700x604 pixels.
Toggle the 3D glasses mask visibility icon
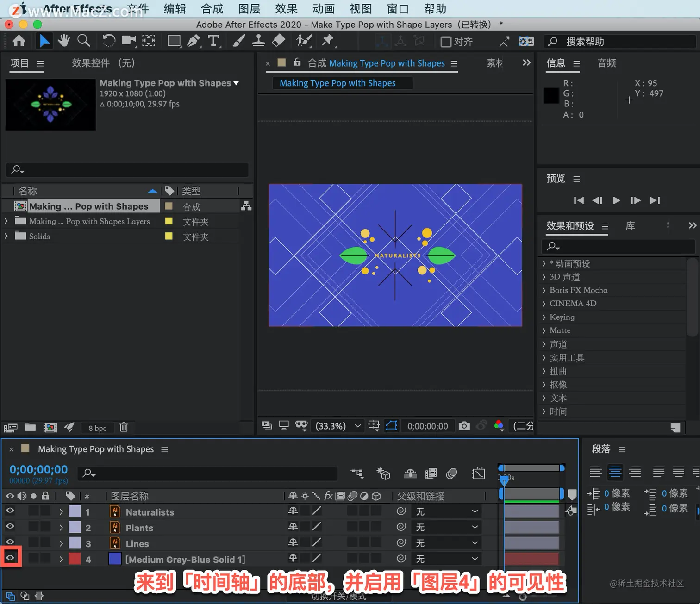click(x=301, y=425)
